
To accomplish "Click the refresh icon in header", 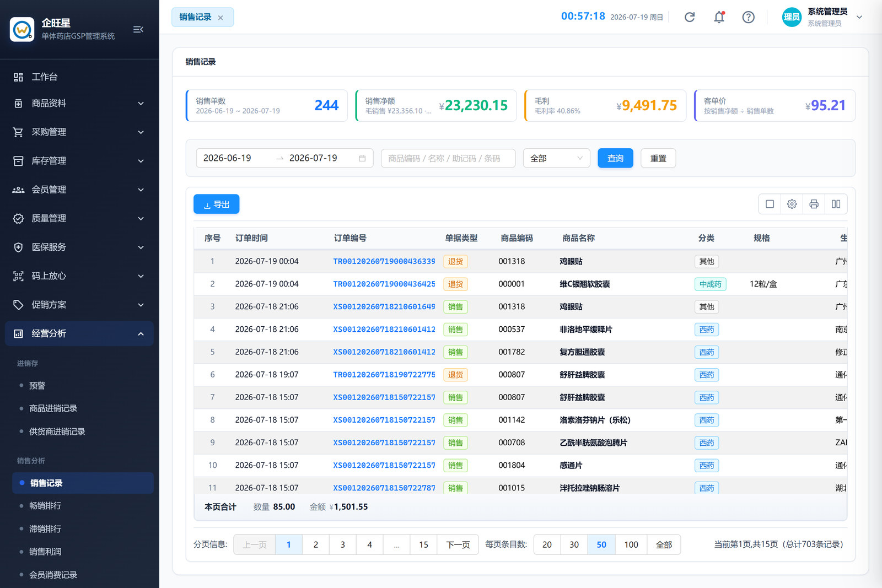I will [x=690, y=17].
